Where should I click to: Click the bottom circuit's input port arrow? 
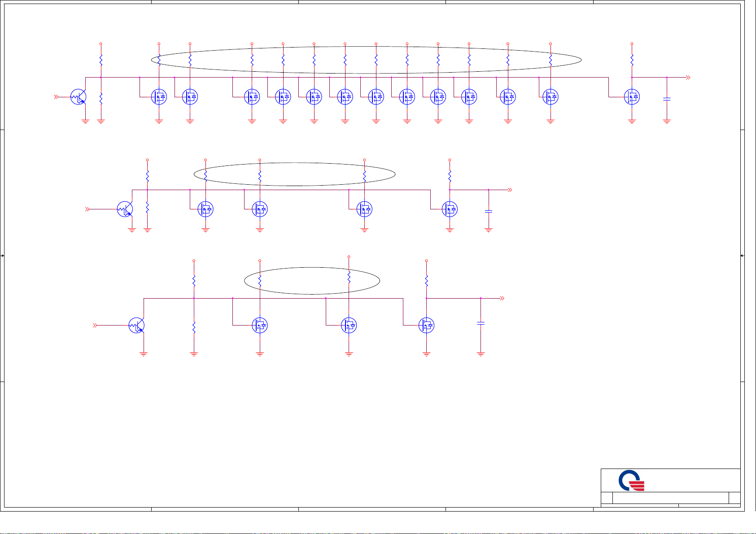pos(95,326)
